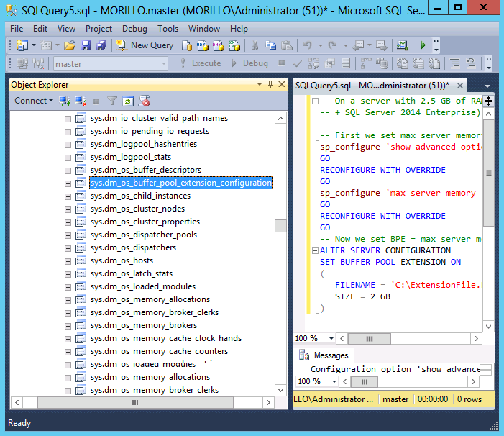Click Disconnect icon in Object Explorer
The height and width of the screenshot is (436, 504).
81,101
